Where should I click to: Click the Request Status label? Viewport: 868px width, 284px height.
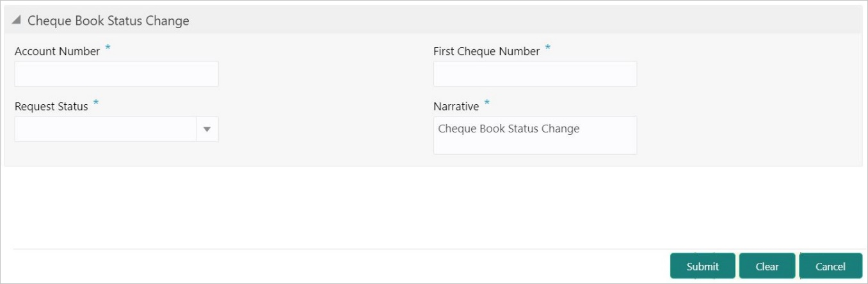pyautogui.click(x=51, y=107)
